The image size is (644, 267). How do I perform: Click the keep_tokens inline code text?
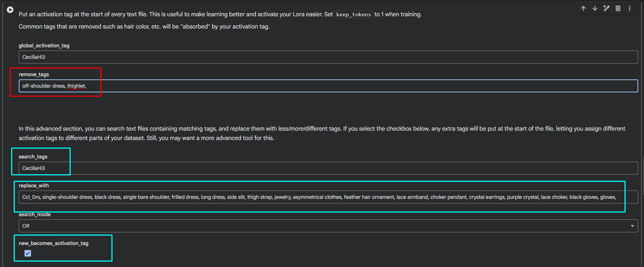(x=353, y=14)
